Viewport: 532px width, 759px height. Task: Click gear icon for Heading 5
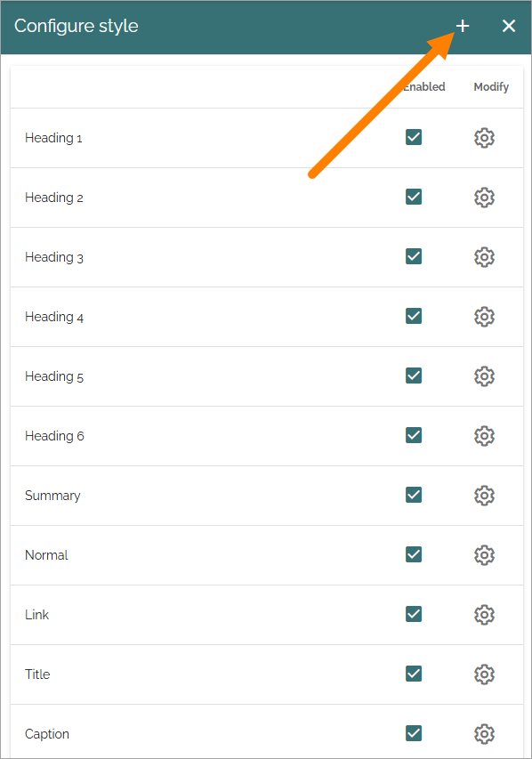484,376
